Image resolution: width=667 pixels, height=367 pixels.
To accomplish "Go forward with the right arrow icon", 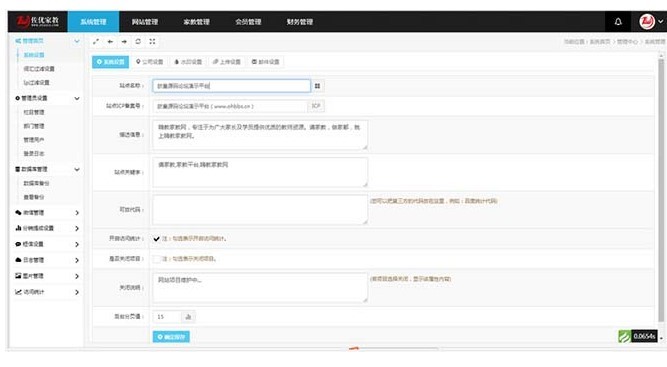I will (x=124, y=42).
